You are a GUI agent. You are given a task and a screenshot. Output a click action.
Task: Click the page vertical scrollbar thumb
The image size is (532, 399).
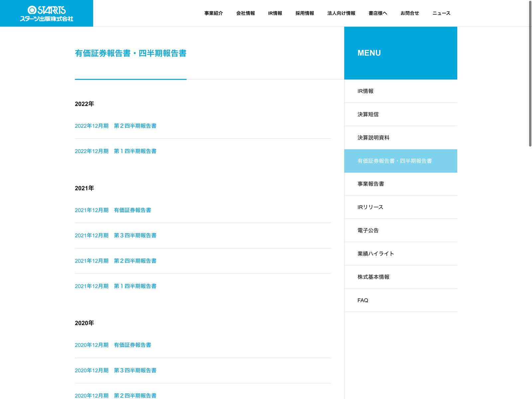[x=530, y=73]
